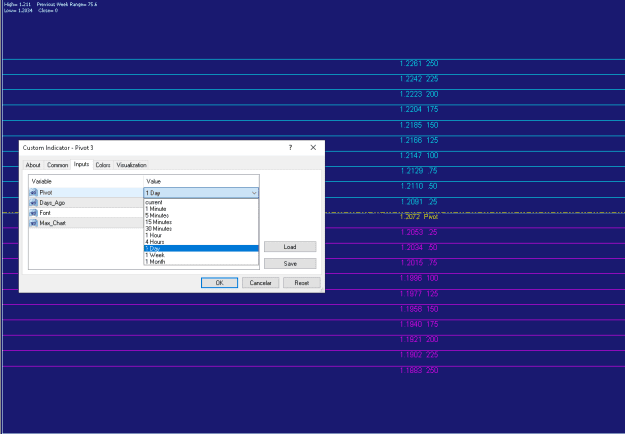This screenshot has width=625, height=434.
Task: Choose '1 Day' highlighted option
Action: [x=201, y=248]
